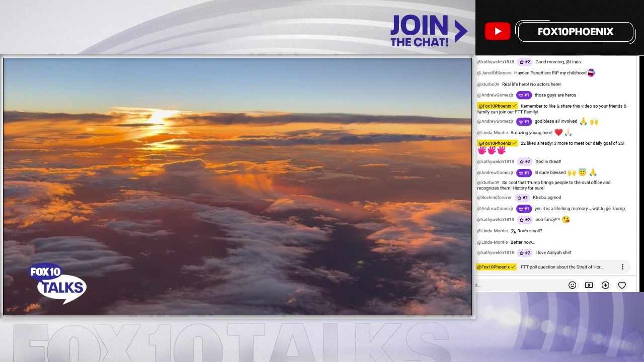The width and height of the screenshot is (644, 362).
Task: Click #2 badge beside 'I love Aaliyah shirt'
Action: click(524, 253)
